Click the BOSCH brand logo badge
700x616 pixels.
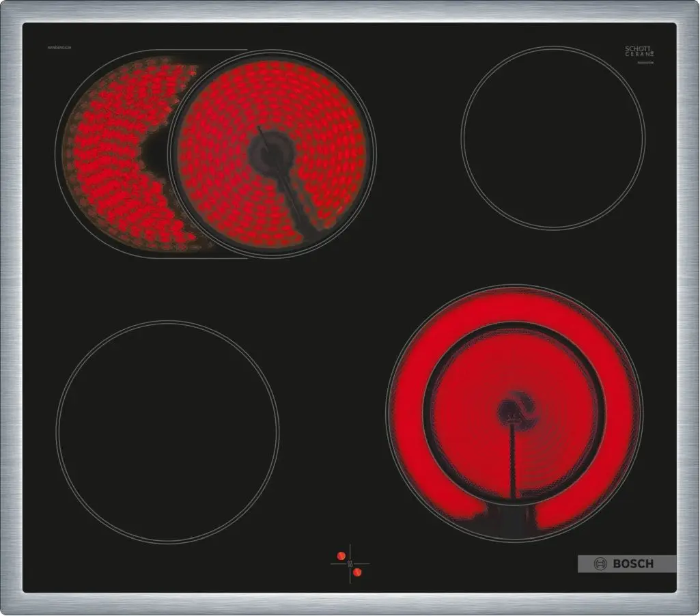pyautogui.click(x=626, y=564)
